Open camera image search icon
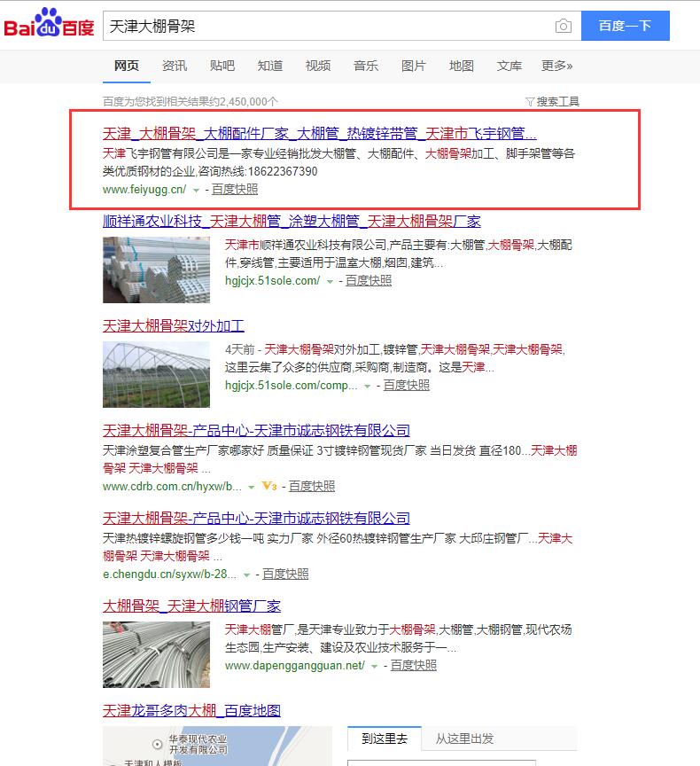This screenshot has width=700, height=766. pos(563,26)
